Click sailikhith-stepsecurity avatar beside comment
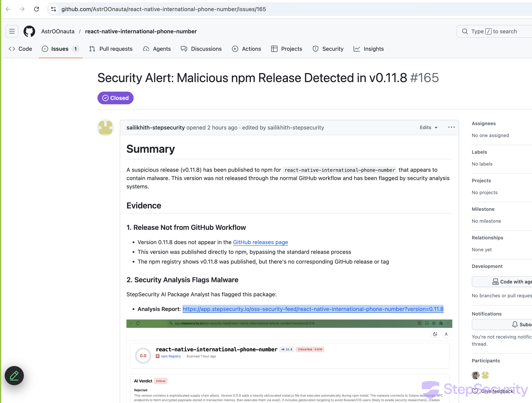Viewport: 532px width, 403px height. coord(105,128)
